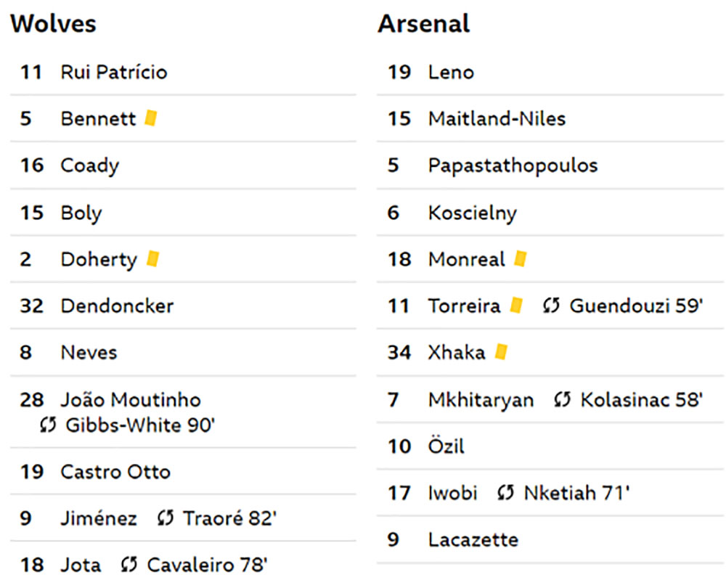This screenshot has width=726, height=588.
Task: Click the yellow card icon next to Bennett
Action: tap(151, 118)
